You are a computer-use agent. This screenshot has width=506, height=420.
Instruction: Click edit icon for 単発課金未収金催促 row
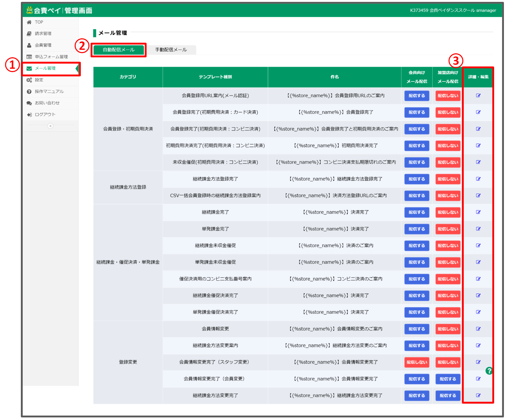(x=478, y=262)
